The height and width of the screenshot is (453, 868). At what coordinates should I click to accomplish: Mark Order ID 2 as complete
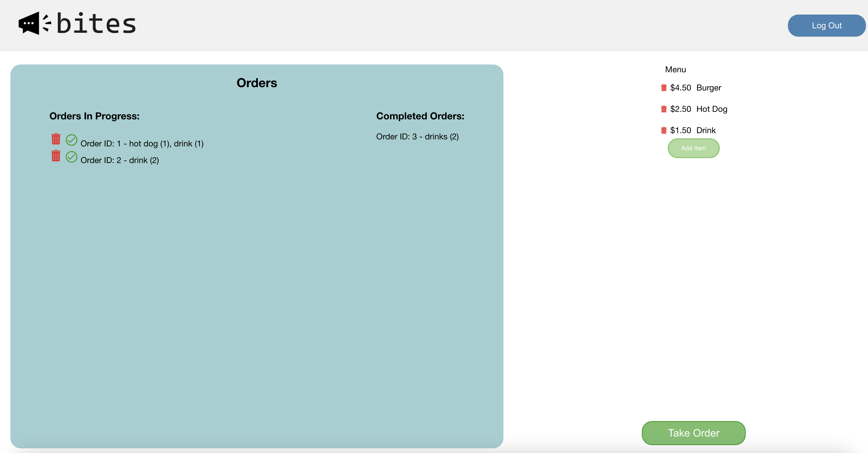[x=72, y=157]
